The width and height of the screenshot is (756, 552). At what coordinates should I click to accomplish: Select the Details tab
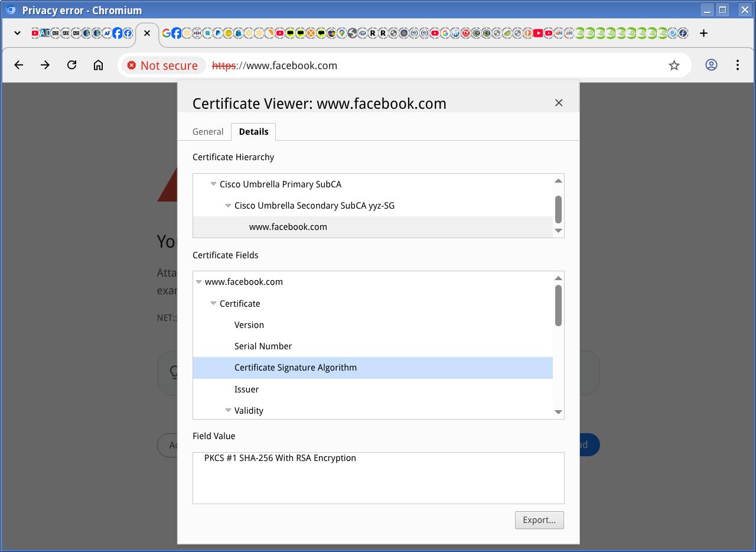pos(253,131)
